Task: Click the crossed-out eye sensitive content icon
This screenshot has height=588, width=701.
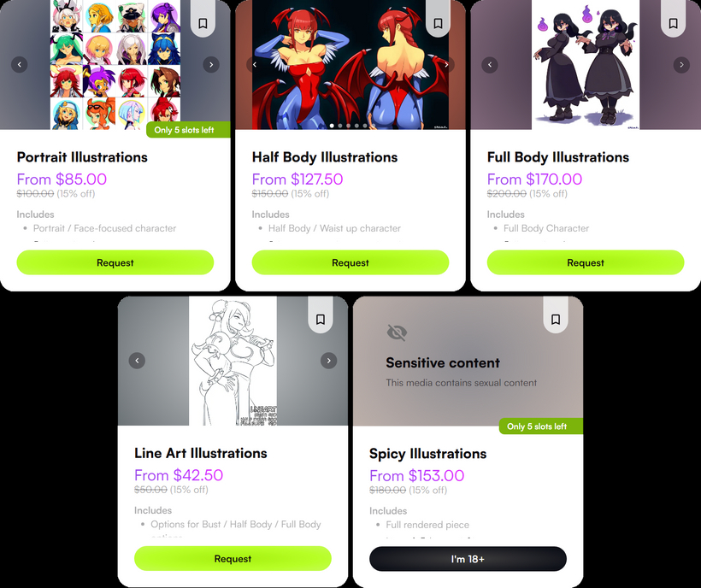Action: (x=397, y=332)
